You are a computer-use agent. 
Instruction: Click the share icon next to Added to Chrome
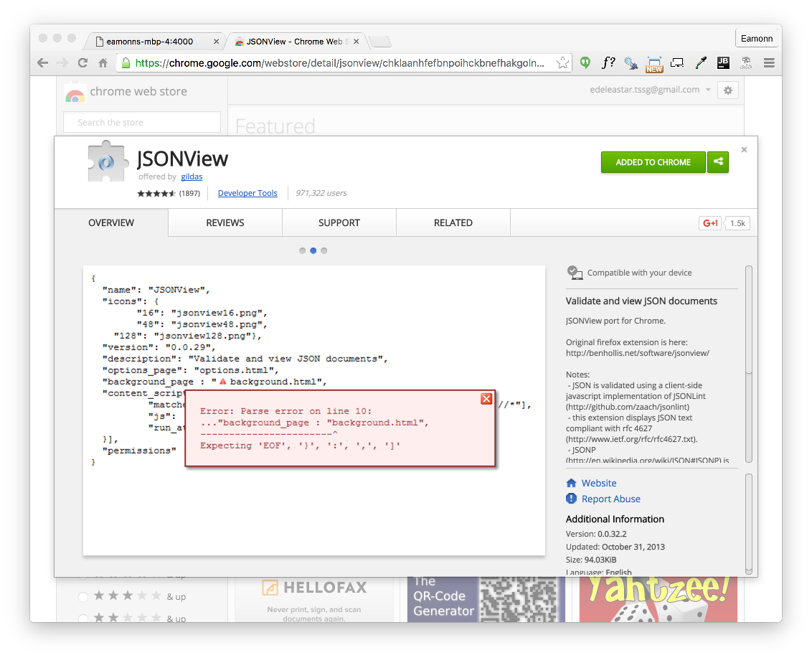click(717, 162)
